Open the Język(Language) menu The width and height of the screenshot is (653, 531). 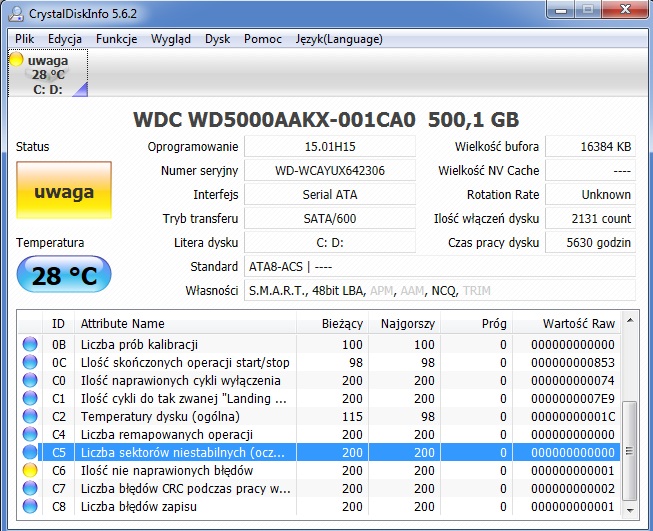click(x=339, y=39)
